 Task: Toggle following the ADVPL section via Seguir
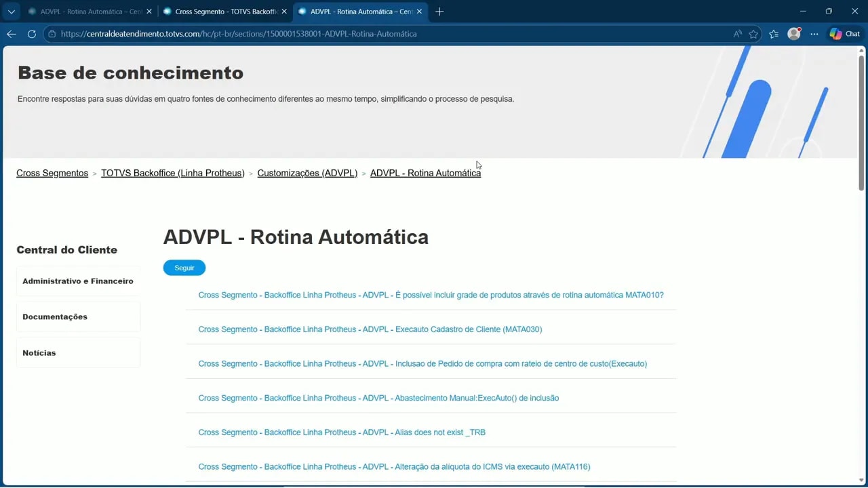[184, 267]
